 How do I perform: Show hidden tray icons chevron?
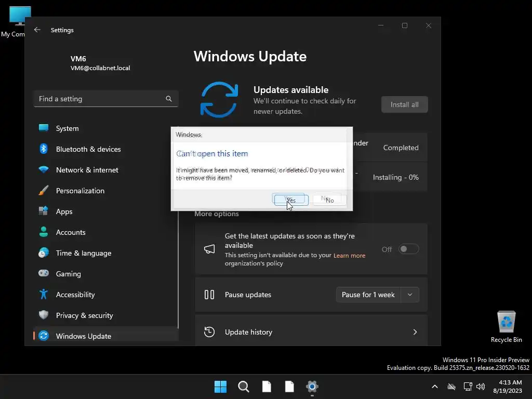pyautogui.click(x=435, y=387)
